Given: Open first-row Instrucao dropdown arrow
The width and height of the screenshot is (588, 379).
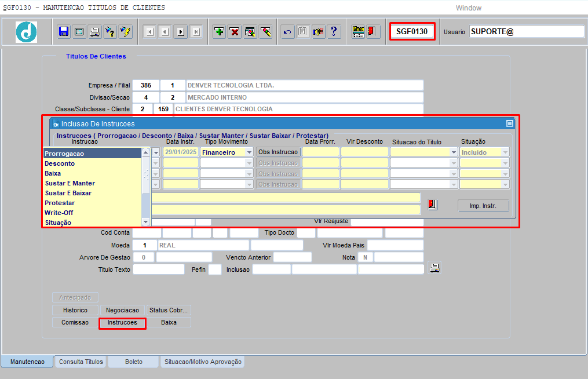Looking at the screenshot, I should (x=156, y=152).
